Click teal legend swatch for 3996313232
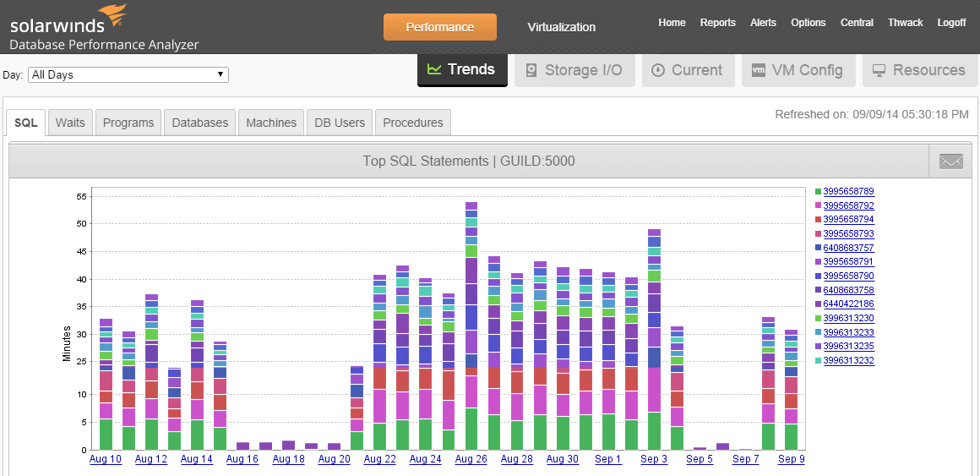This screenshot has height=476, width=980. point(818,361)
